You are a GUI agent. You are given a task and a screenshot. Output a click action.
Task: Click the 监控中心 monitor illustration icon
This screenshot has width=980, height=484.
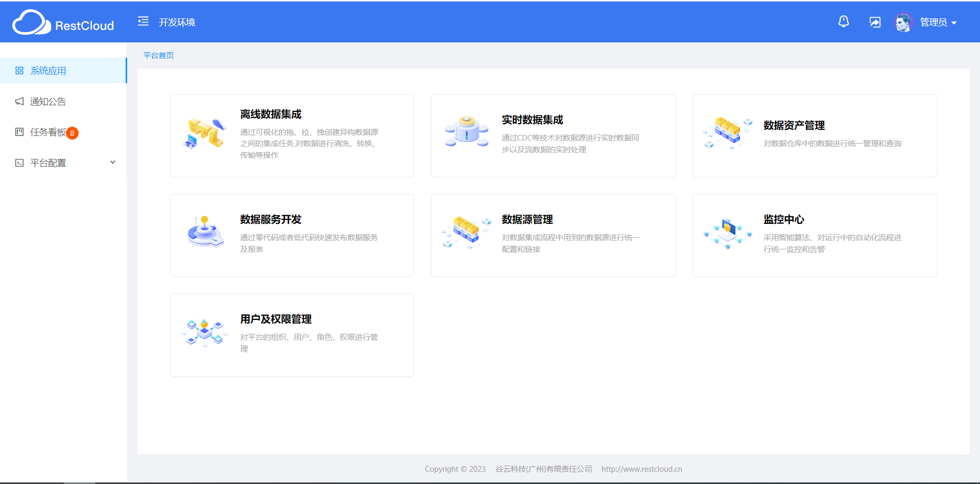pos(728,233)
